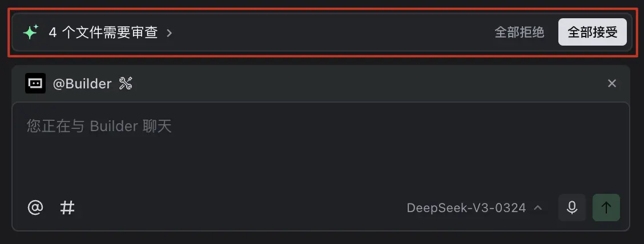The width and height of the screenshot is (644, 244).
Task: Click the tools icon beside @Builder
Action: [126, 84]
